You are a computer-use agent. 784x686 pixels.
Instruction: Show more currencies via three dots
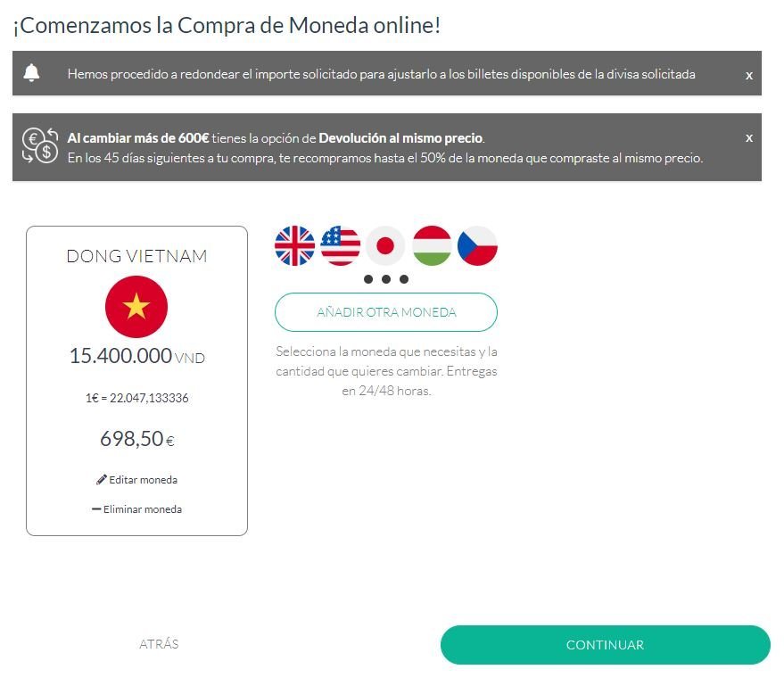[x=385, y=279]
